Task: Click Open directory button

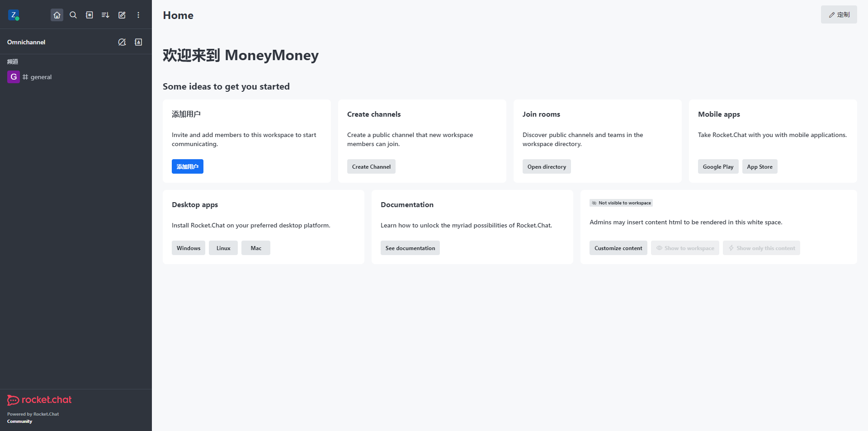Action: pyautogui.click(x=547, y=166)
